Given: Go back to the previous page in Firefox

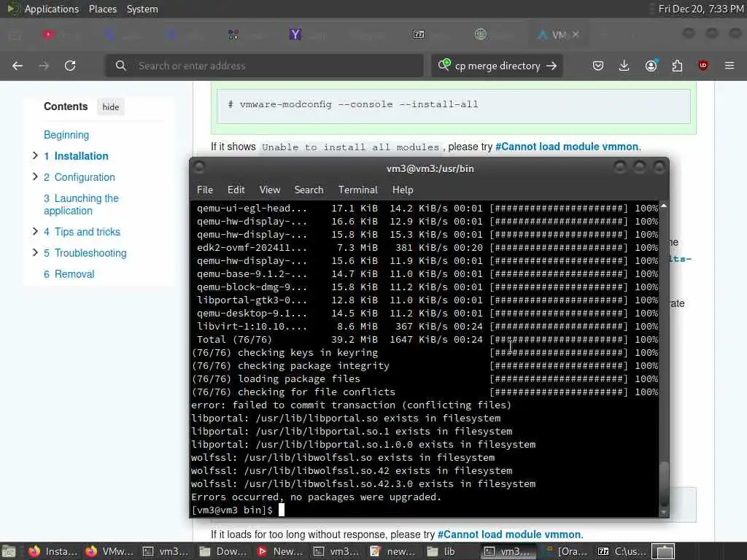Looking at the screenshot, I should click(x=18, y=66).
